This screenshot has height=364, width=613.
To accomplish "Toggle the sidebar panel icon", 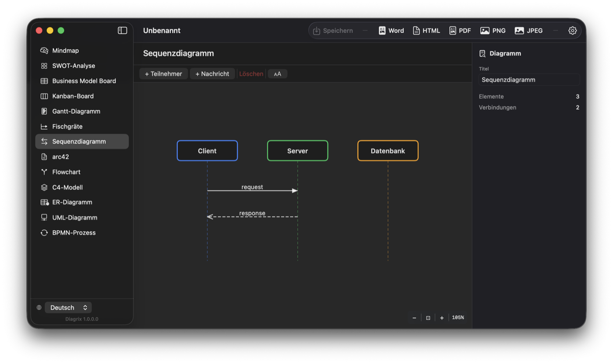I will (123, 30).
